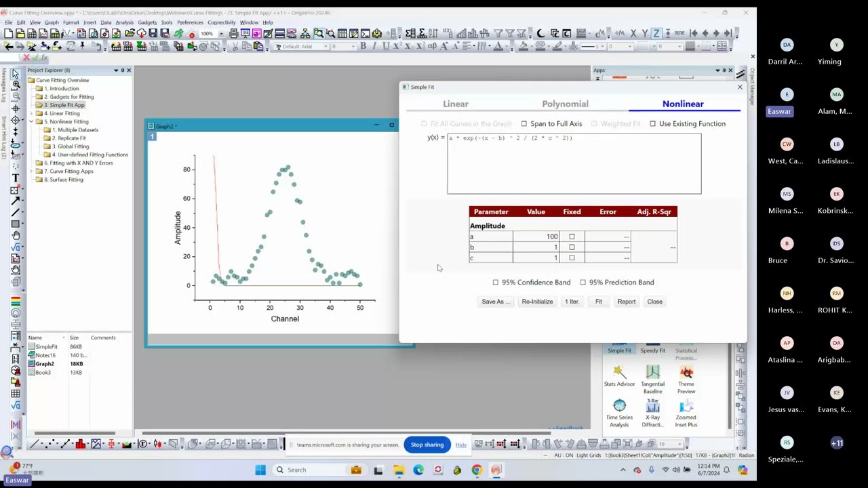Viewport: 868px width, 488px height.
Task: Click the X axis toolbar button
Action: tap(633, 33)
